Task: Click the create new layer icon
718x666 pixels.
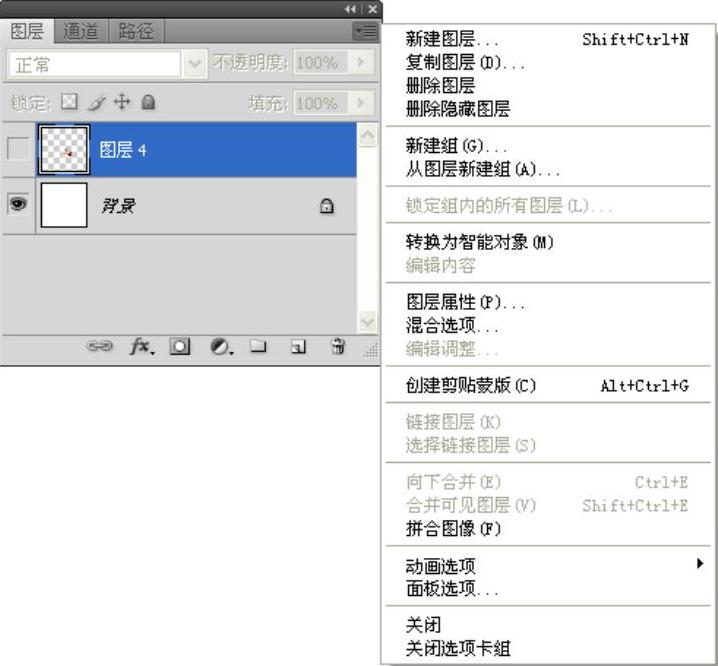Action: (299, 347)
